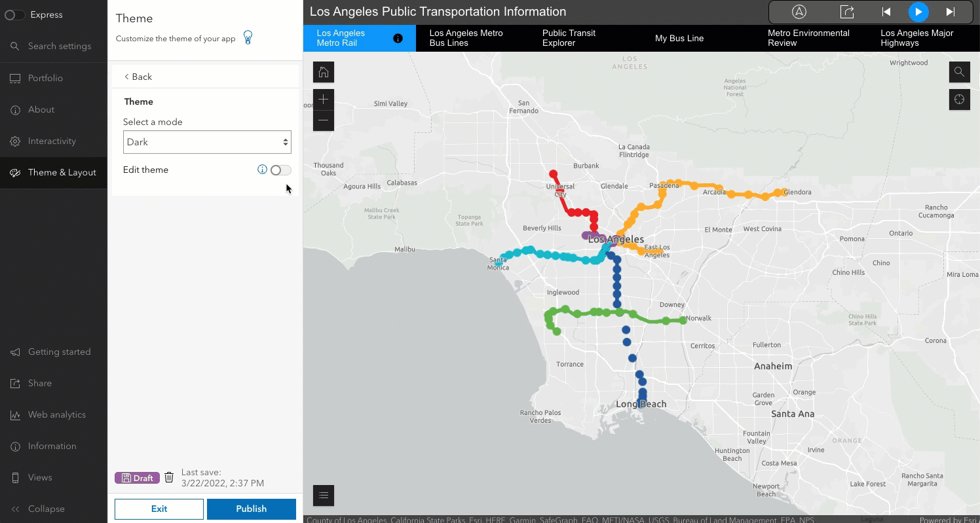Click Long Beach label on the map
This screenshot has height=523, width=980.
(641, 404)
